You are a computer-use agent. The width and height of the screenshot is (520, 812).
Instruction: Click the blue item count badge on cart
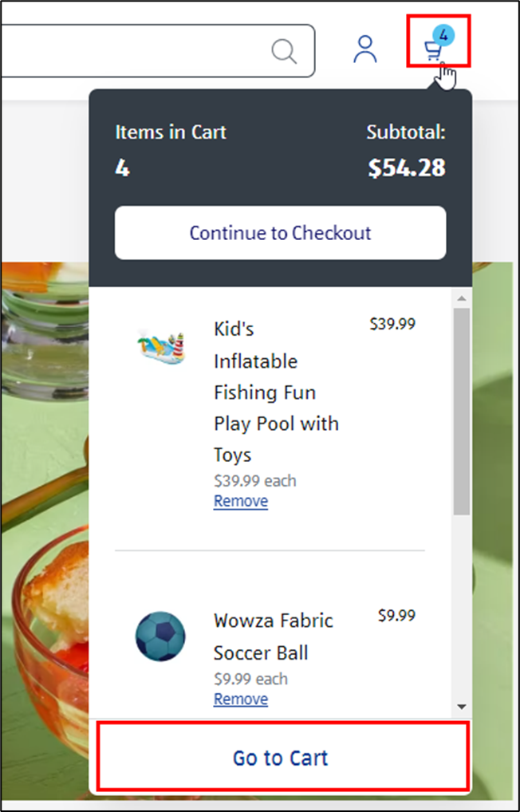[443, 35]
